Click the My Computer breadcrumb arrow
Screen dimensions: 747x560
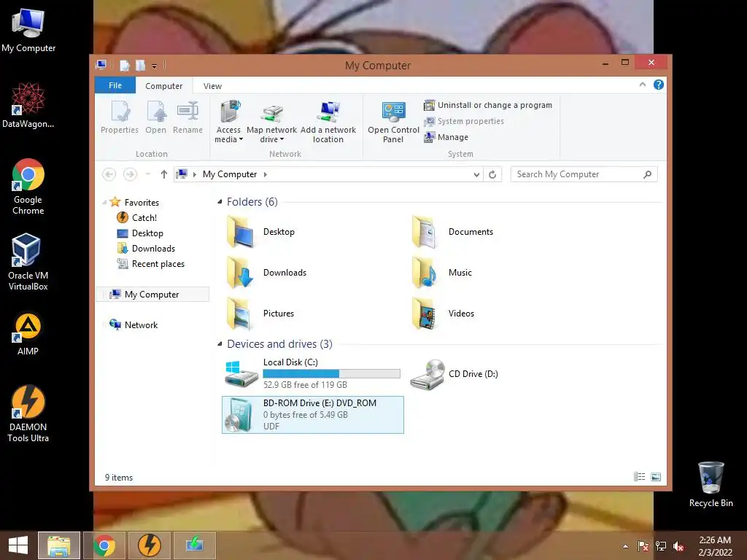(266, 174)
